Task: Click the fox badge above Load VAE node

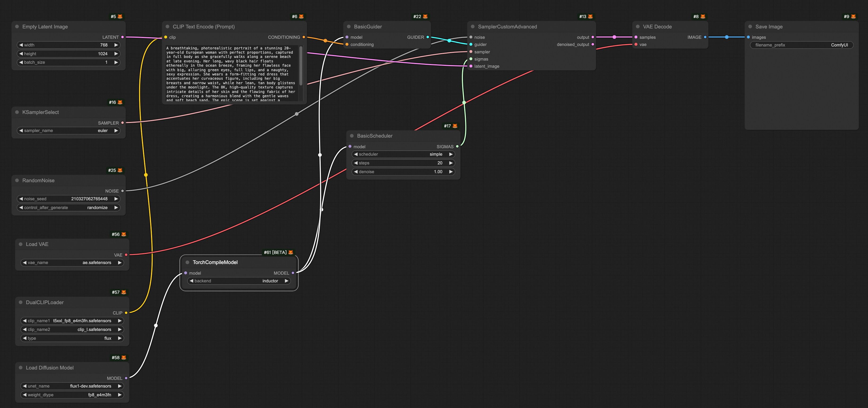Action: [x=124, y=234]
